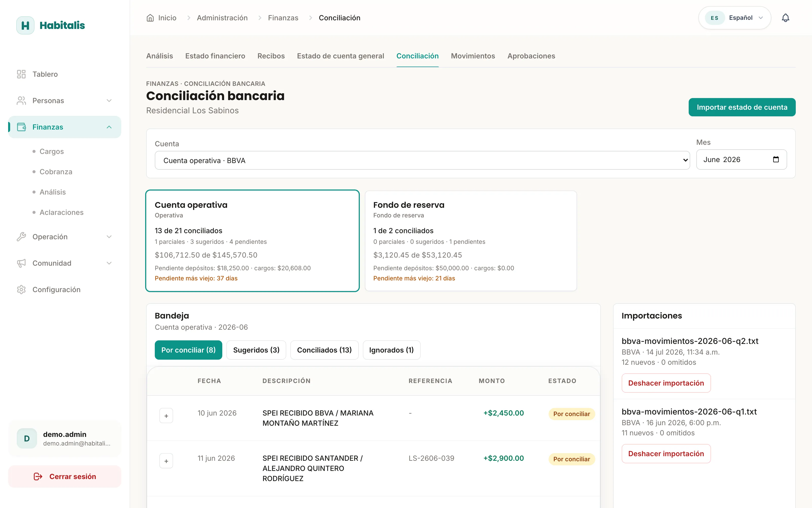Collapse the Finanzas menu chevron
The image size is (812, 508).
point(109,127)
